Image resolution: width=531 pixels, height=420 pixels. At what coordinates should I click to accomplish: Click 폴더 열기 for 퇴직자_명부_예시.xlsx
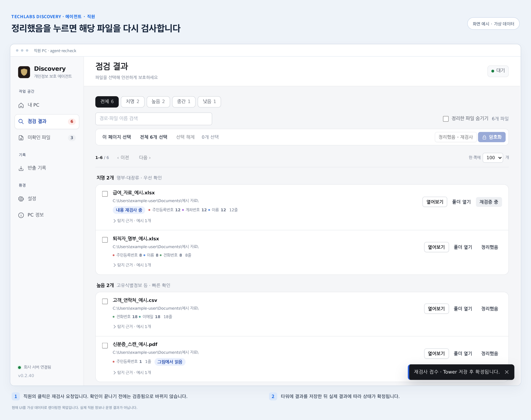[463, 247]
